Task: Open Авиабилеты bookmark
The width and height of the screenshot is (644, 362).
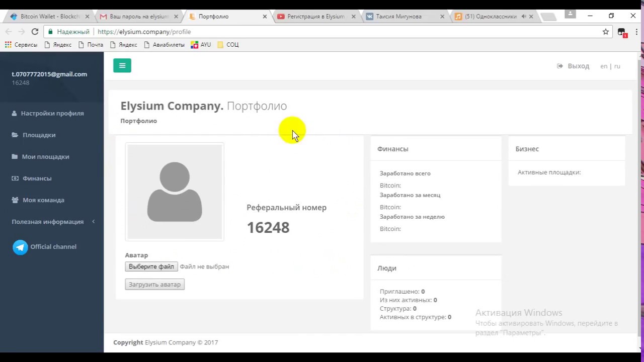Action: [x=164, y=45]
